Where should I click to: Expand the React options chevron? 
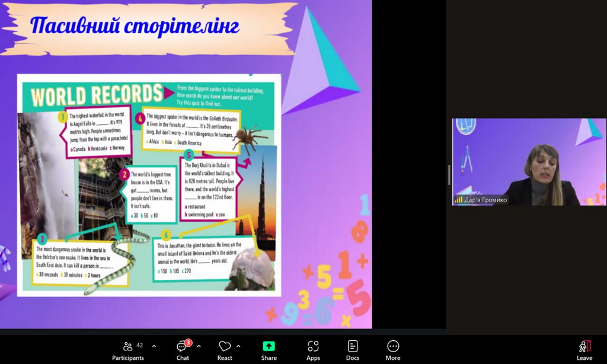[x=238, y=346]
